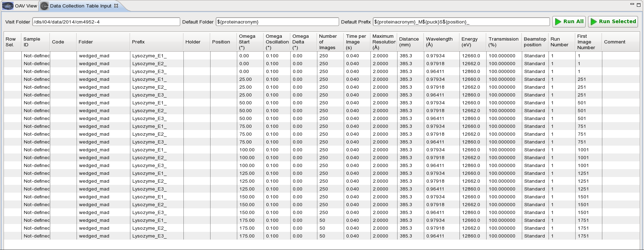Screen dimensions: 644x250
Task: Edit the Visit Folder path field
Action: 106,22
